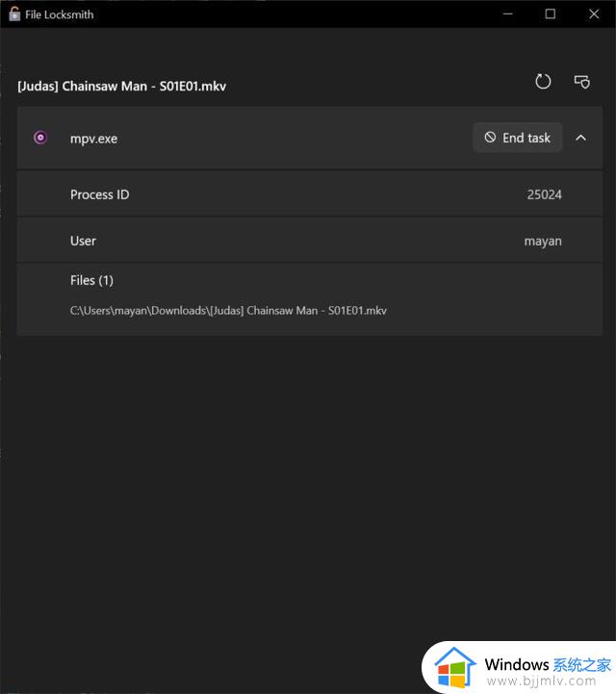Click the Files (1) heading
The height and width of the screenshot is (694, 616).
(91, 280)
